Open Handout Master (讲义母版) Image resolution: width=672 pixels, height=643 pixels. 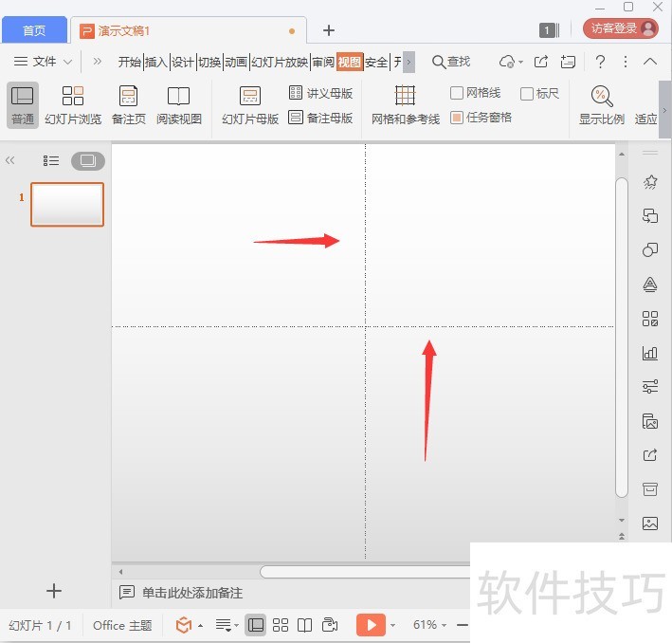click(x=320, y=93)
